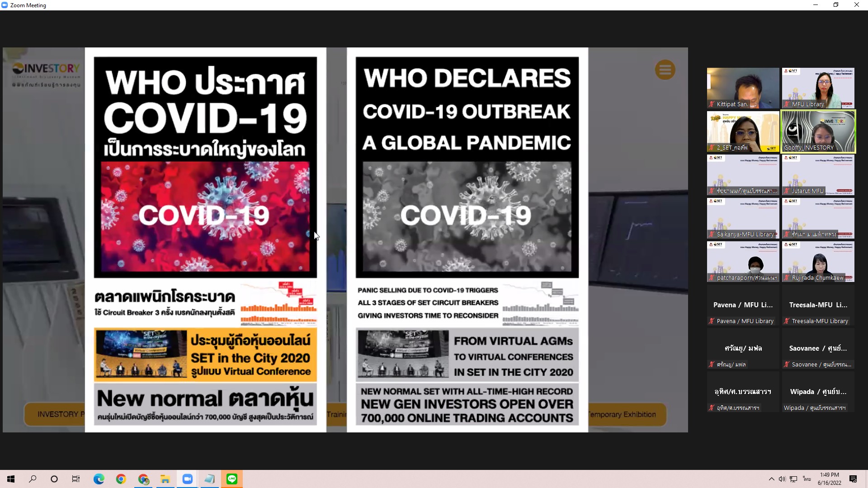Select the อุทิศ/ศ.บรรณสารฯ participant tile
Image resolution: width=868 pixels, height=488 pixels.
pyautogui.click(x=743, y=392)
